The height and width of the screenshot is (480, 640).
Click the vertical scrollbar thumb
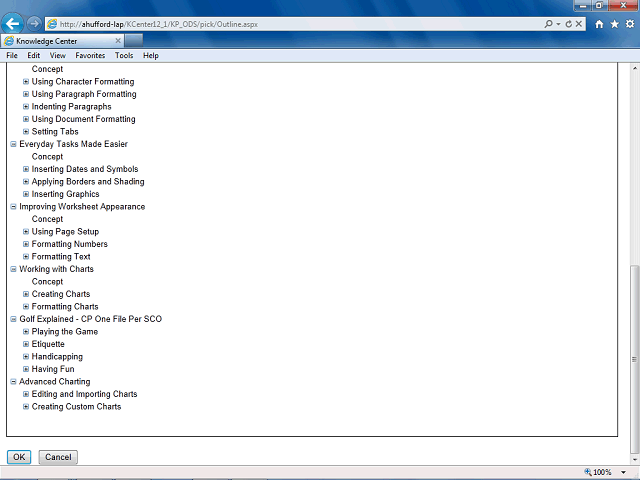pos(634,359)
